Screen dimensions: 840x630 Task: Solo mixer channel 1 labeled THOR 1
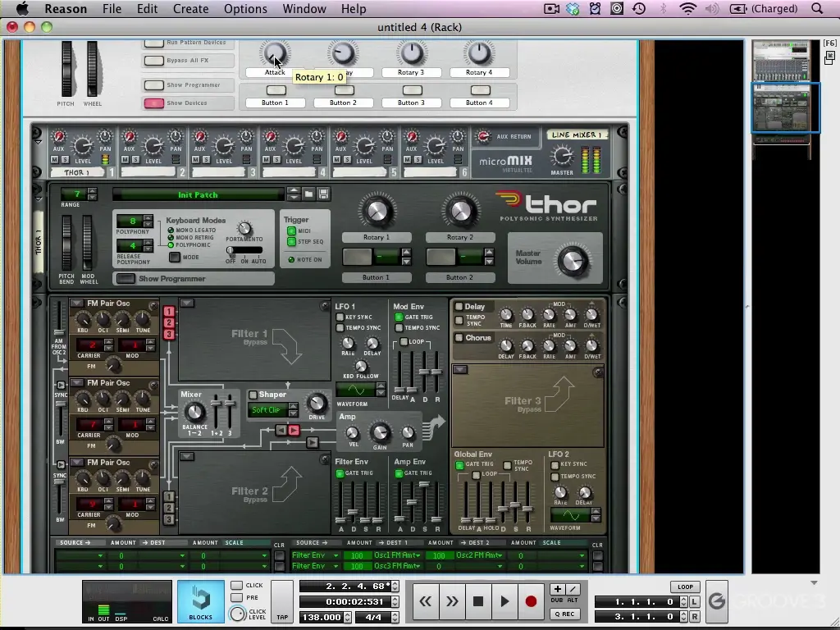65,160
